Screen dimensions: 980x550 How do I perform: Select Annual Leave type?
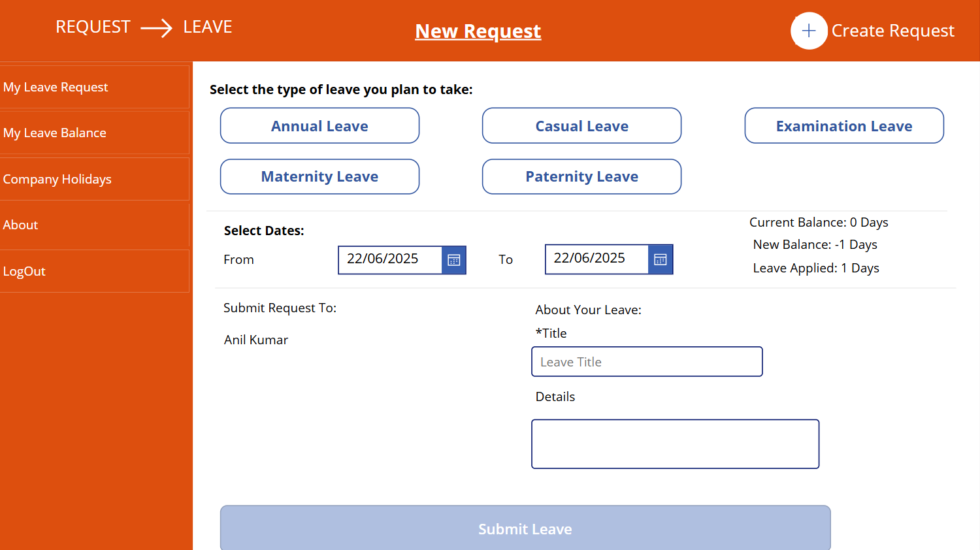pyautogui.click(x=319, y=125)
